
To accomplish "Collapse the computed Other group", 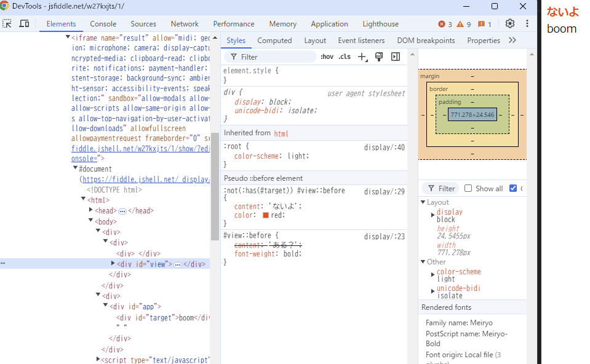I will (423, 262).
